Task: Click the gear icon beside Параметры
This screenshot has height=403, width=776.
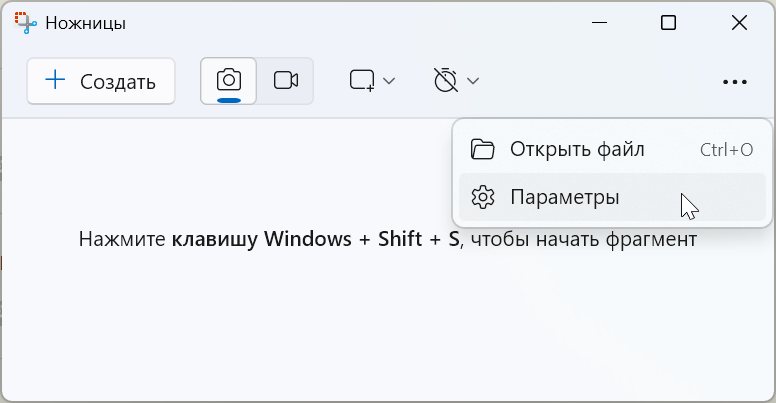Action: click(x=483, y=198)
